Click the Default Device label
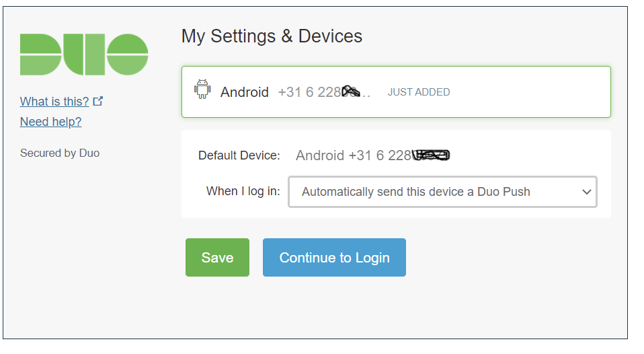This screenshot has height=354, width=644. click(x=239, y=155)
